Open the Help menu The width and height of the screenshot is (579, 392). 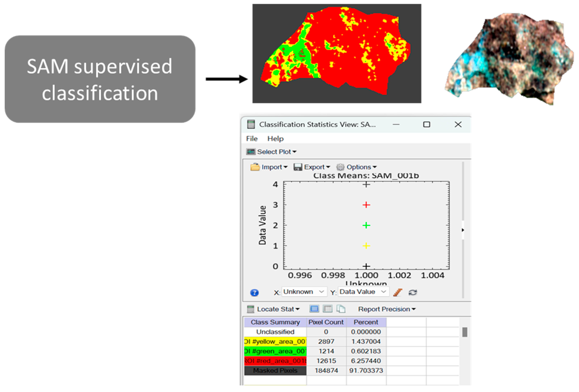(275, 139)
